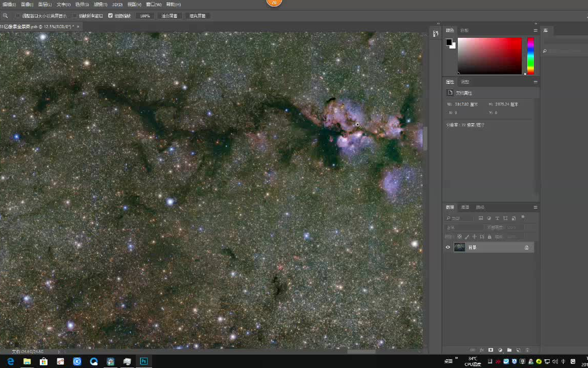Viewport: 588px width, 368px height.
Task: Click the rainbow hue slider strip
Action: (x=530, y=56)
